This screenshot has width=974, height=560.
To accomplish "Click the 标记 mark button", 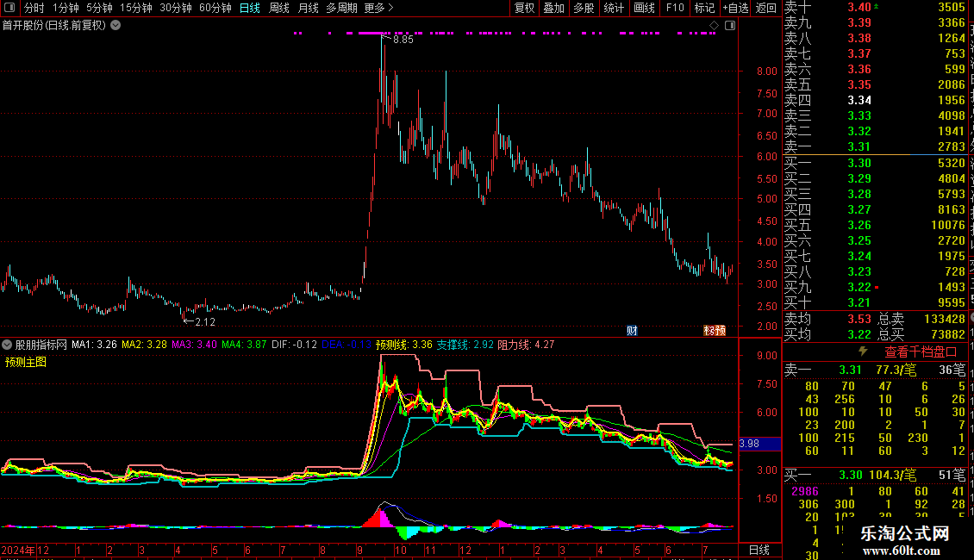I will [x=704, y=8].
